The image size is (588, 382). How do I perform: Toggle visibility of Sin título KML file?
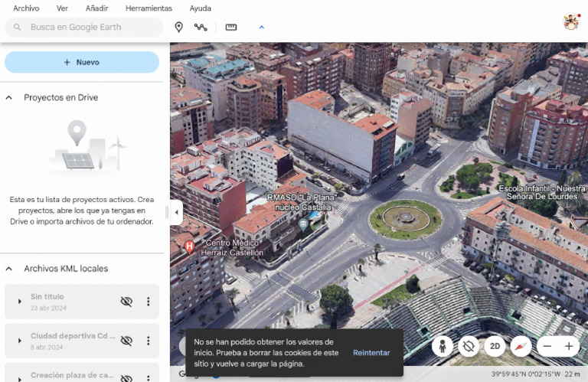point(126,302)
